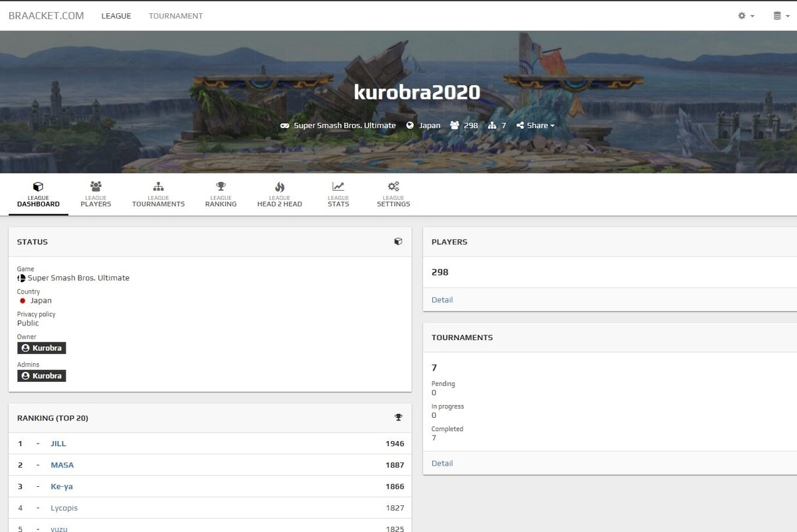
Task: Open ranked player Lycopis
Action: (x=64, y=508)
